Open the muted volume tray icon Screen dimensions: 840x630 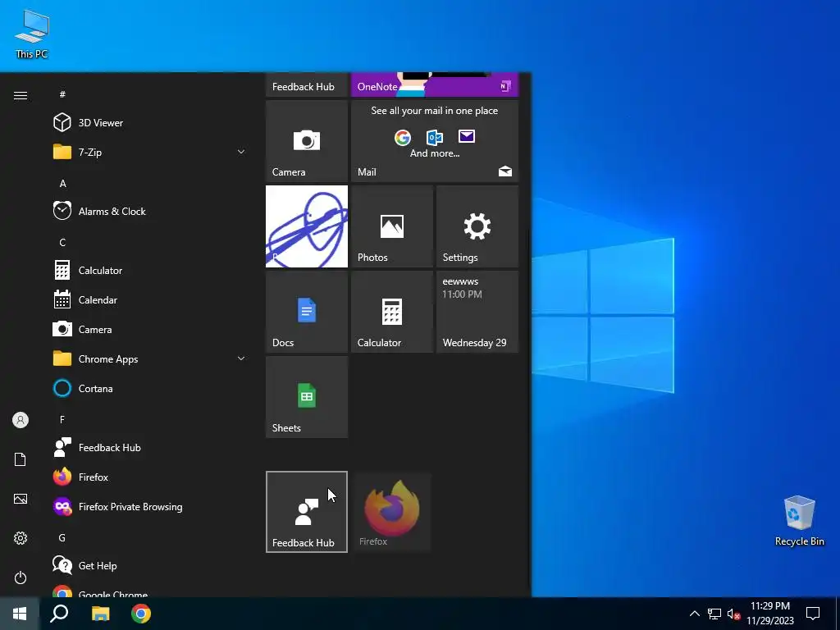733,614
